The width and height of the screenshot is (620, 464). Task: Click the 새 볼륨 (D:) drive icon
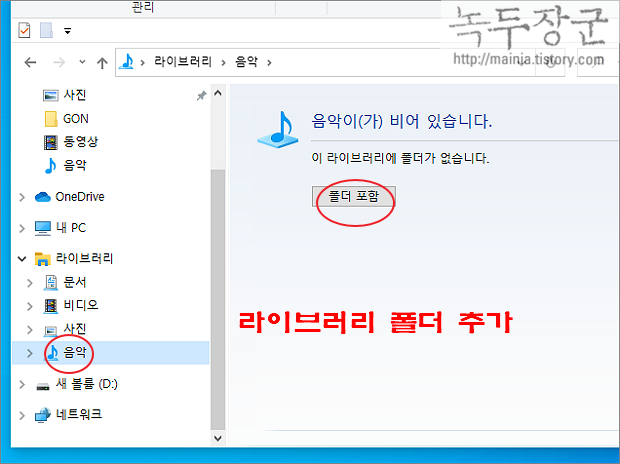(43, 386)
